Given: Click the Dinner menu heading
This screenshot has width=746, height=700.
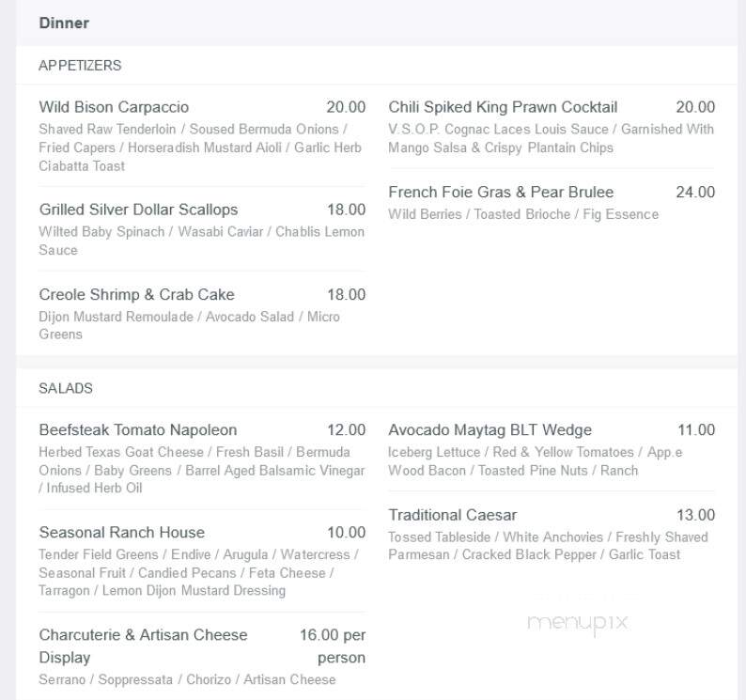Looking at the screenshot, I should [64, 23].
